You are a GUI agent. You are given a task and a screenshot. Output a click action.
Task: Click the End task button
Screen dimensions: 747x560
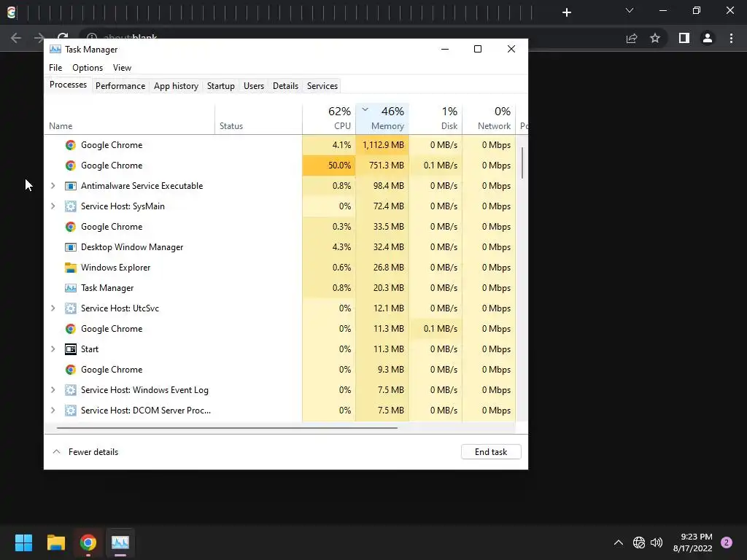491,452
